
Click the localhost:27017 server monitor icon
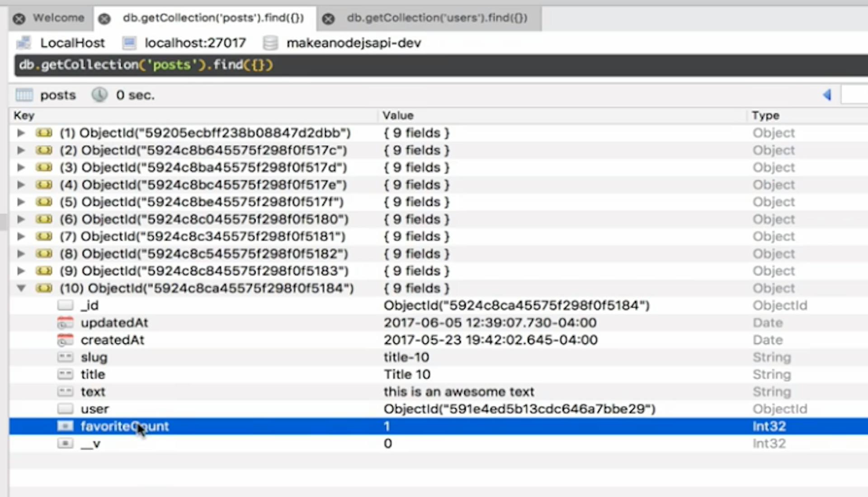click(x=129, y=43)
